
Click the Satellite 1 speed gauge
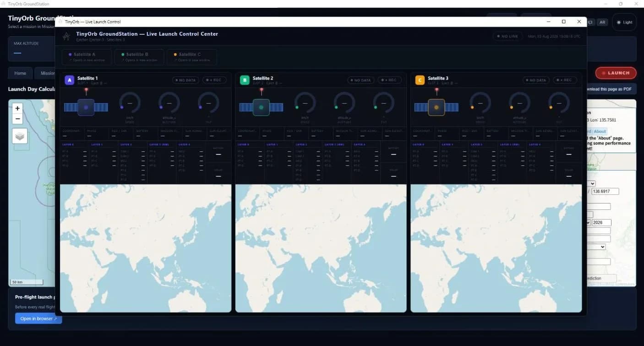pyautogui.click(x=130, y=104)
